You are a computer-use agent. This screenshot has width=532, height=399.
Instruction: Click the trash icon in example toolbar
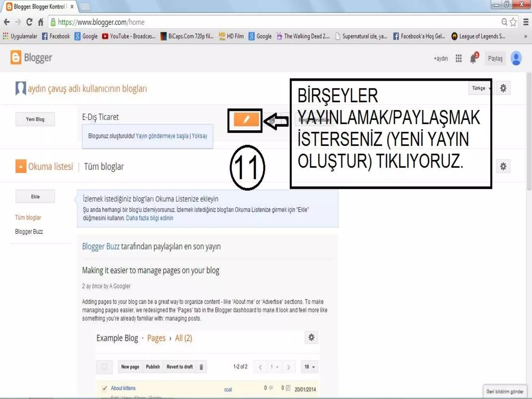201,367
